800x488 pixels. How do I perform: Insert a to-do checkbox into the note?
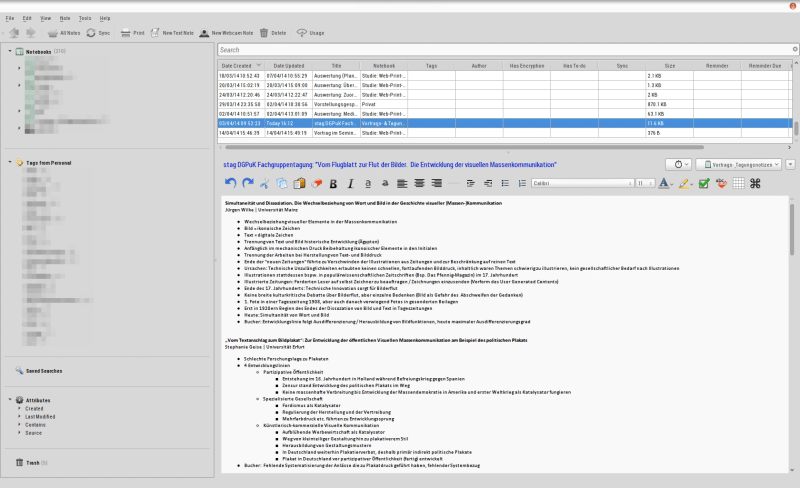704,184
